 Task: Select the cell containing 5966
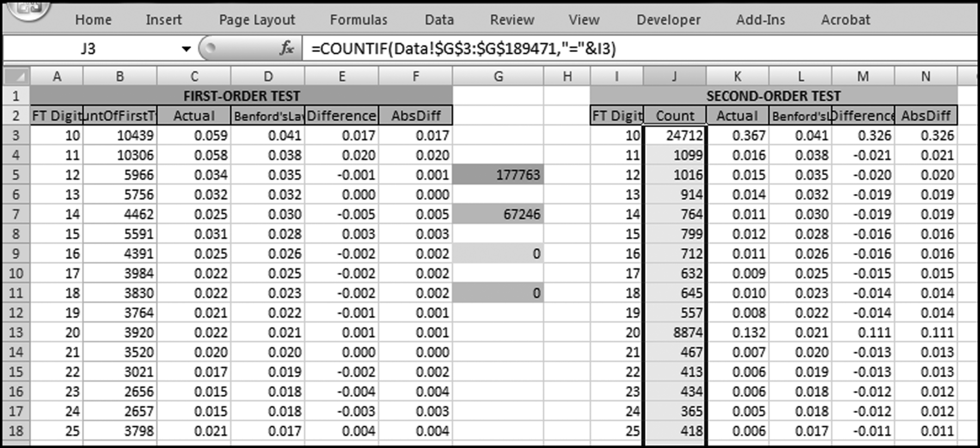[120, 175]
